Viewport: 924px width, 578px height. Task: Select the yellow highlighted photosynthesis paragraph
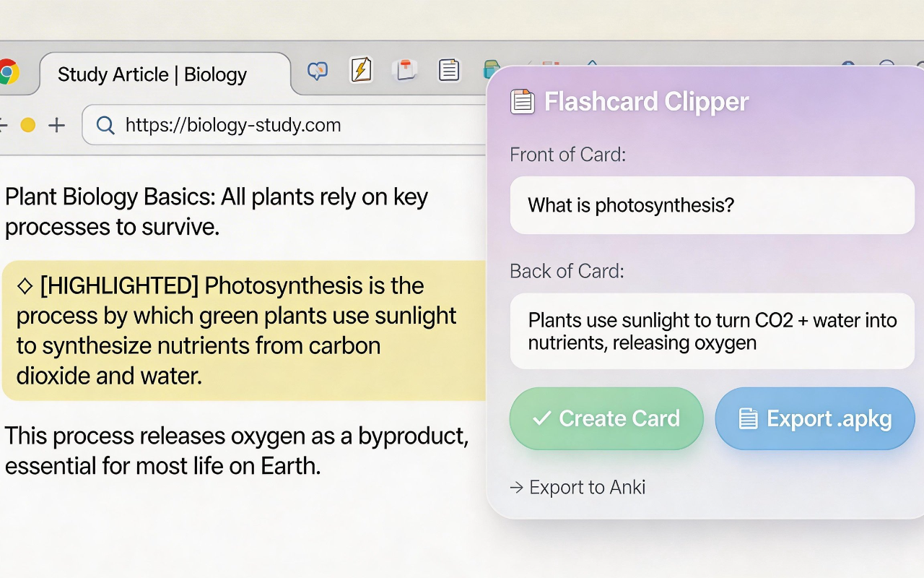[x=238, y=330]
